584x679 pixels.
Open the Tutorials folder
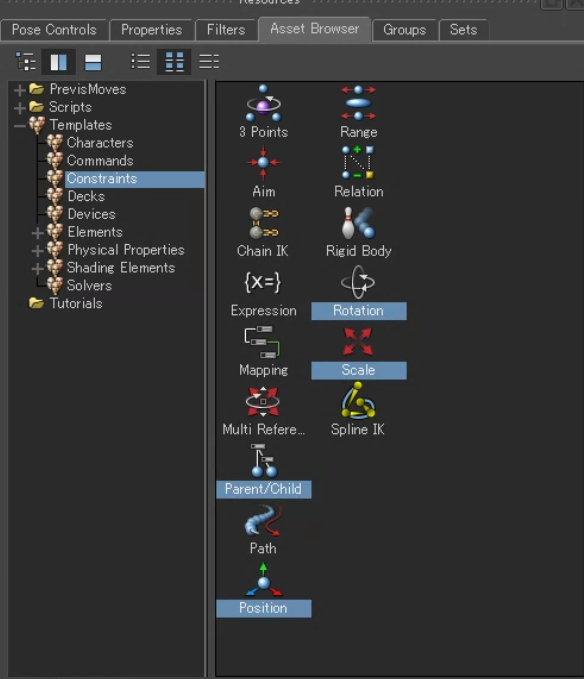coord(76,303)
